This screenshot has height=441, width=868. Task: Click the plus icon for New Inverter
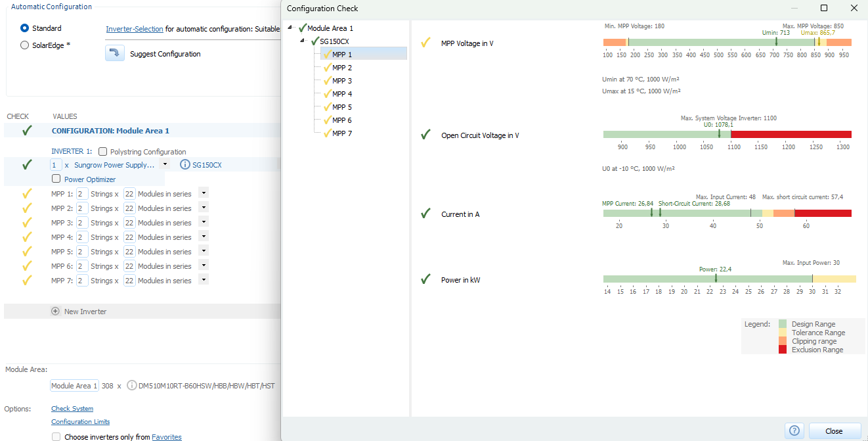pos(56,312)
